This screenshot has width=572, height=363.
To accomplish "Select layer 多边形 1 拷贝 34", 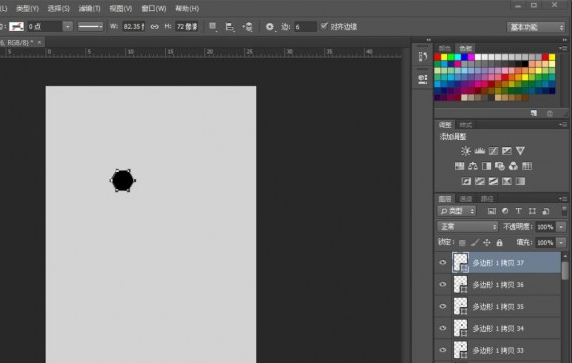I will click(498, 328).
